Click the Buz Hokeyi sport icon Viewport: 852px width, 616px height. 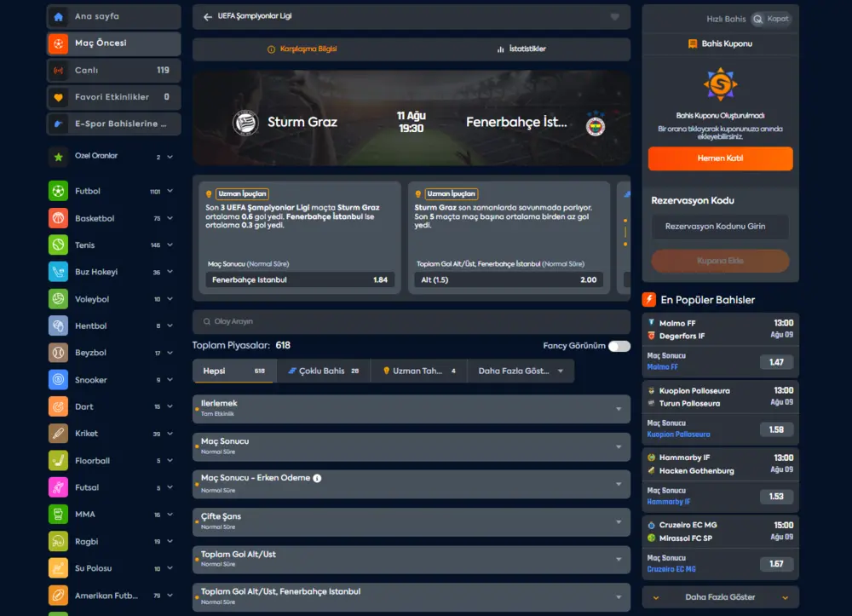[58, 272]
